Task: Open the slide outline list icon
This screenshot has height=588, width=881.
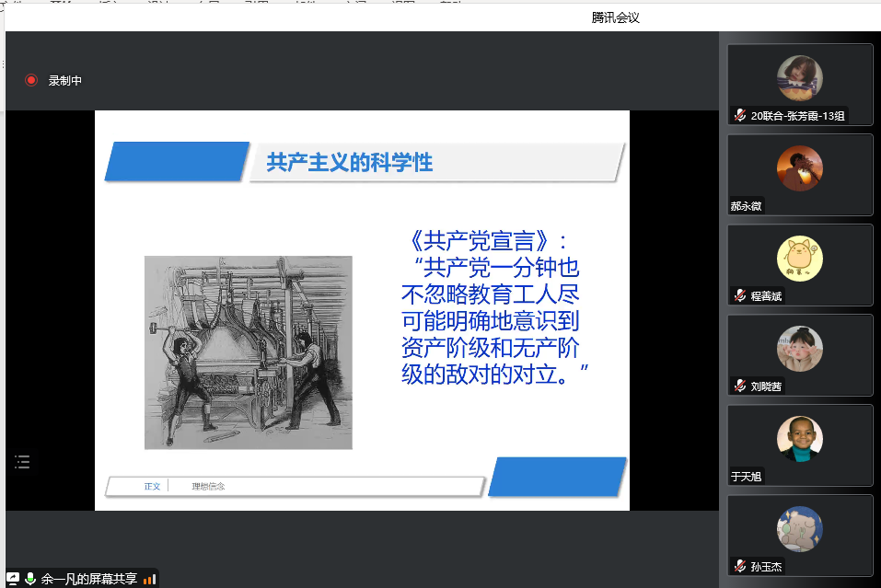Action: pyautogui.click(x=22, y=462)
